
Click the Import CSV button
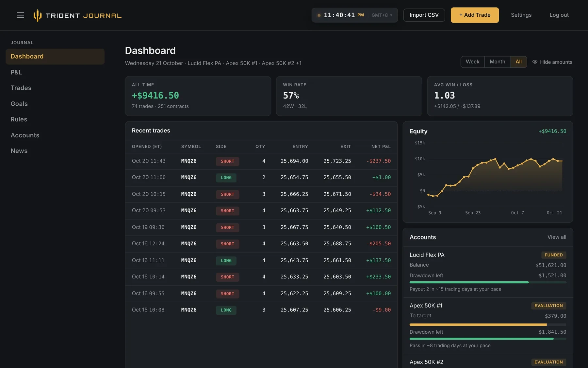tap(424, 15)
